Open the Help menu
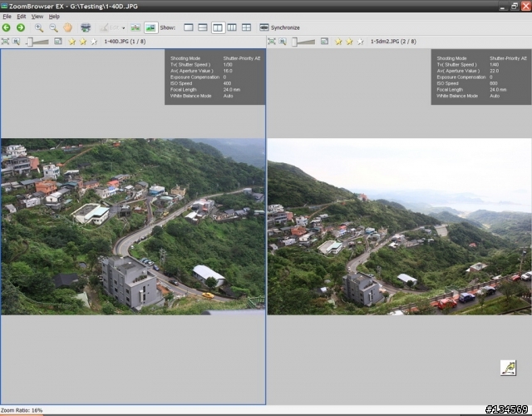 (54, 17)
